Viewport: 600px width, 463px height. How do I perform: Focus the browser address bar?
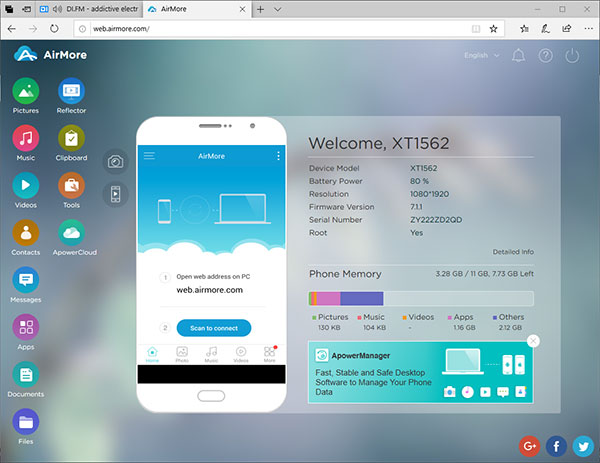[x=279, y=29]
